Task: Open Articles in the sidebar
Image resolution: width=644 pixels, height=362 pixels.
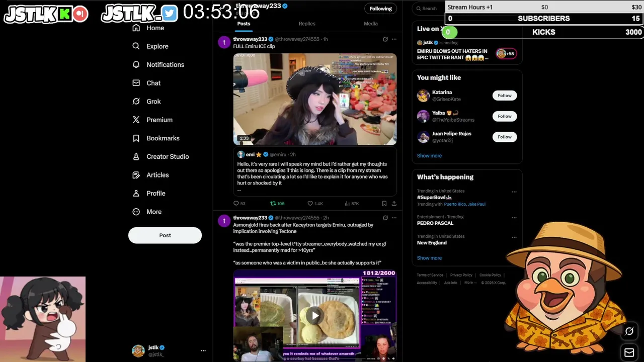Action: [150, 175]
